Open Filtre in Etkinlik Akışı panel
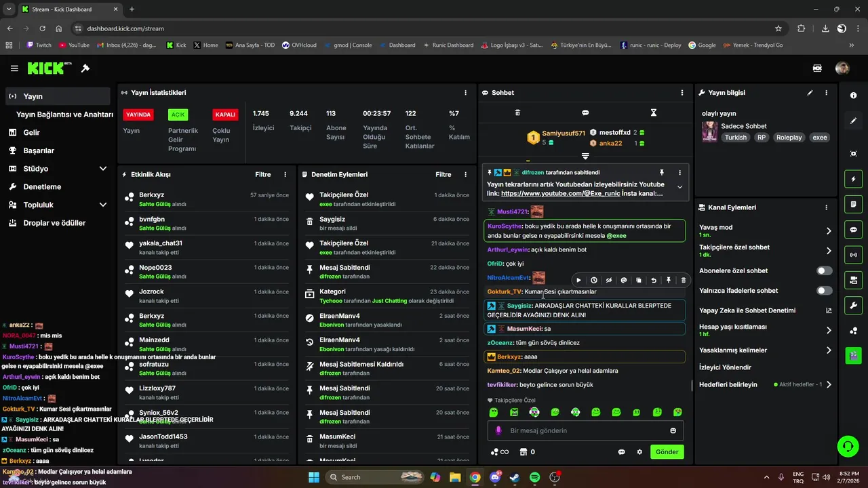The image size is (868, 488). 263,174
